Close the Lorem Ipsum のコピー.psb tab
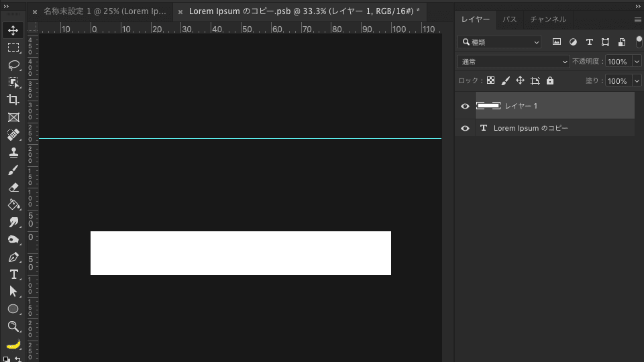This screenshot has width=644, height=362. (x=180, y=12)
